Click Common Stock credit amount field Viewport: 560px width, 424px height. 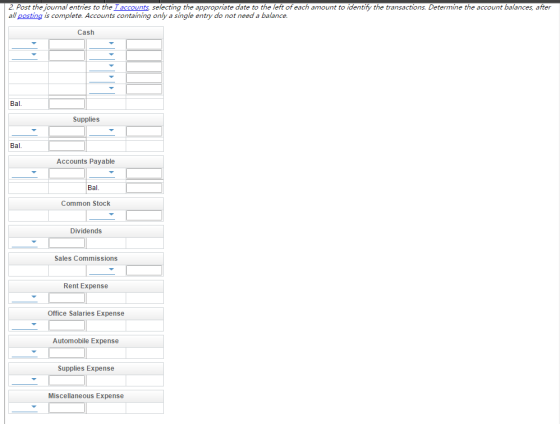click(x=144, y=215)
